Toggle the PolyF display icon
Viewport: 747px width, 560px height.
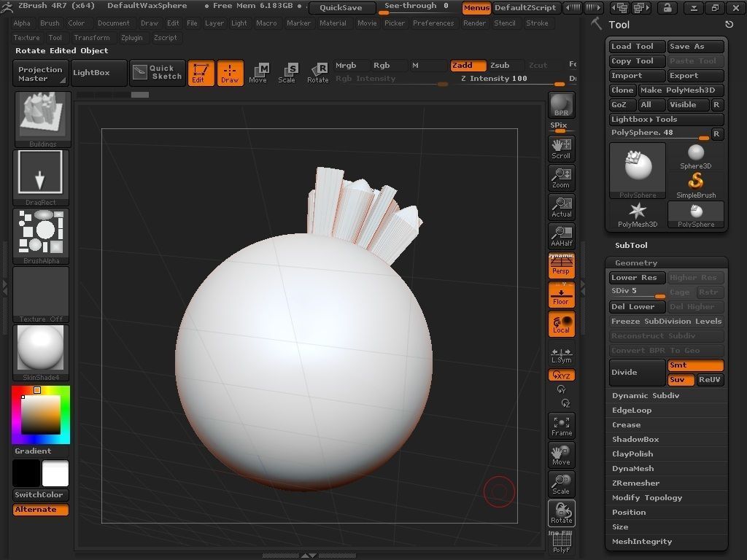561,542
